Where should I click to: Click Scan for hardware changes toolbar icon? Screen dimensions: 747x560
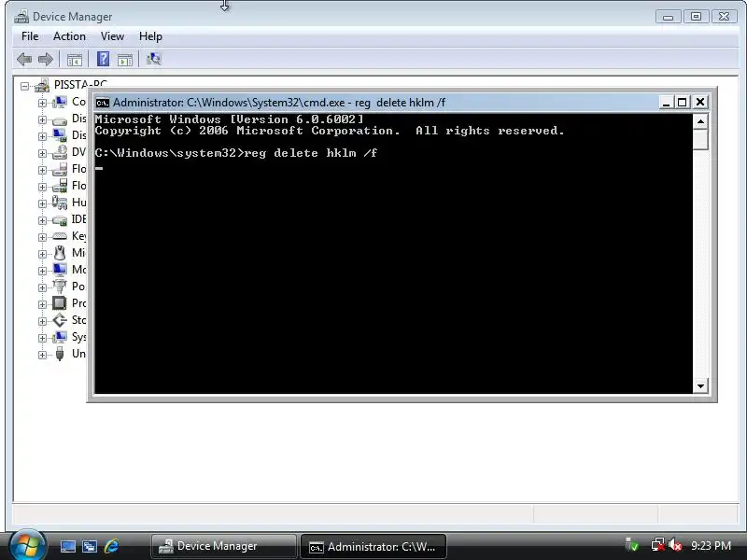click(153, 59)
